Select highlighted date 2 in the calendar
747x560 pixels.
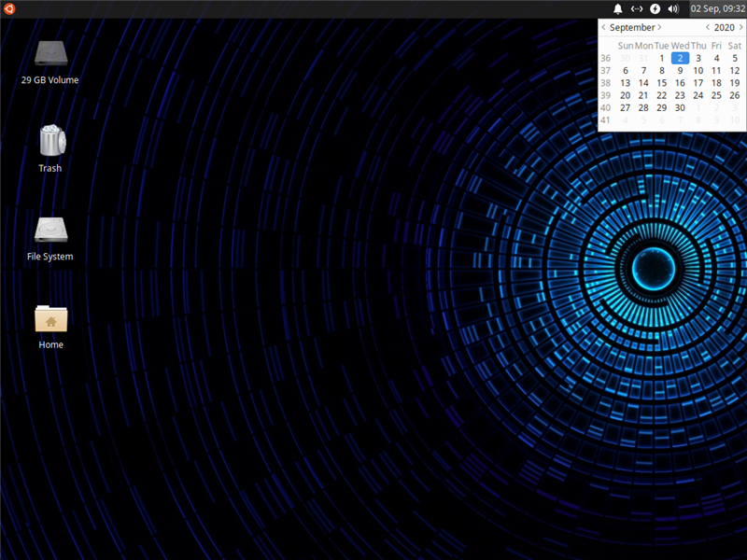click(x=680, y=58)
